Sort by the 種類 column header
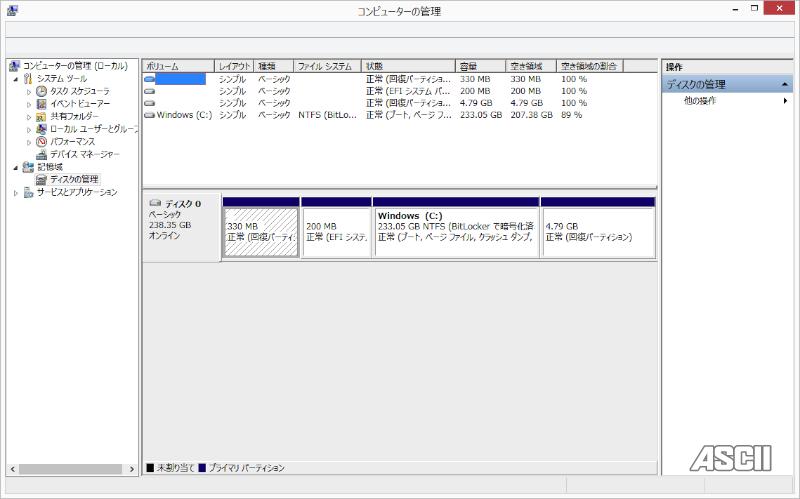This screenshot has height=499, width=800. [x=273, y=66]
